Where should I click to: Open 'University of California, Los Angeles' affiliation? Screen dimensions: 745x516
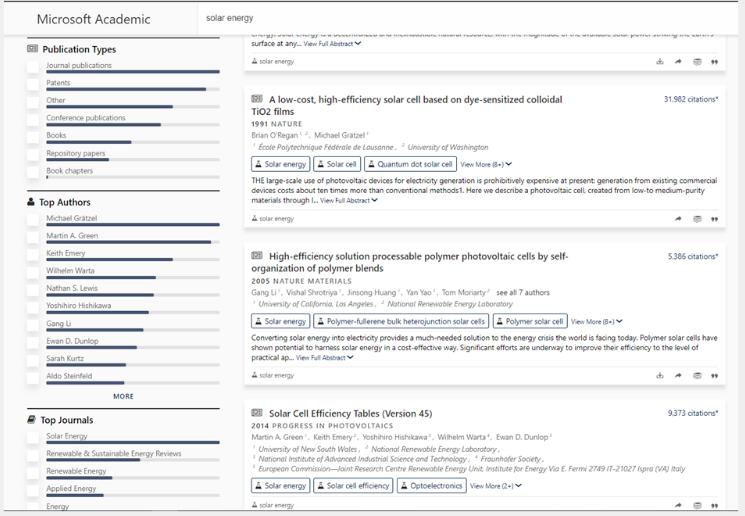click(315, 304)
